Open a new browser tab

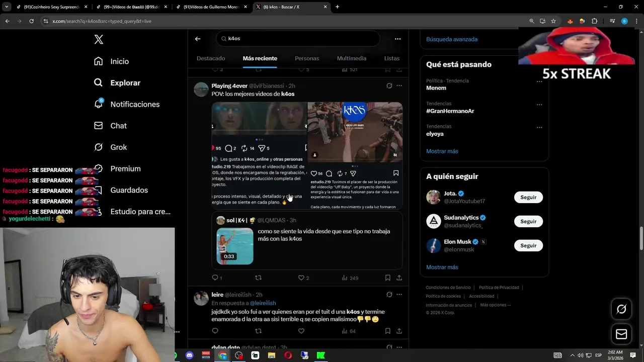(337, 7)
